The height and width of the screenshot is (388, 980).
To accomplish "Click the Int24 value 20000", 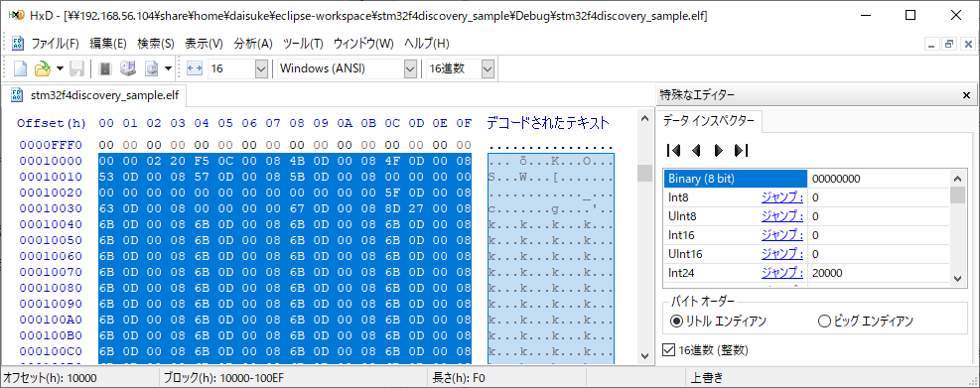I will tap(827, 273).
